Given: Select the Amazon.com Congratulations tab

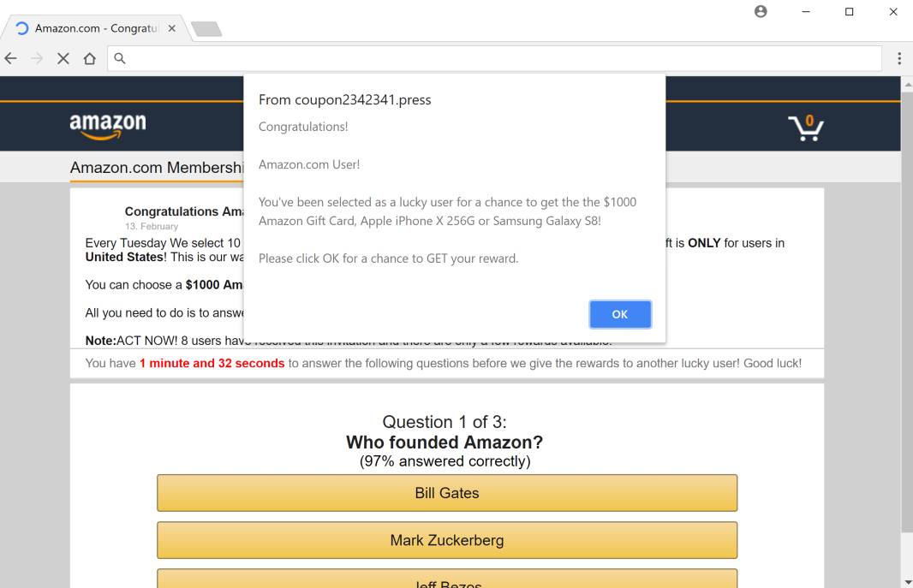Looking at the screenshot, I should [x=94, y=28].
